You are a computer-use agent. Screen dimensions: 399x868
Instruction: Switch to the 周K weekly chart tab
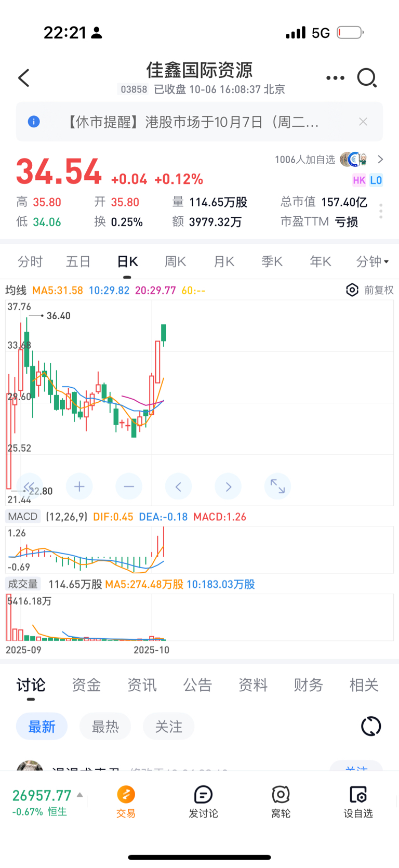tap(175, 261)
